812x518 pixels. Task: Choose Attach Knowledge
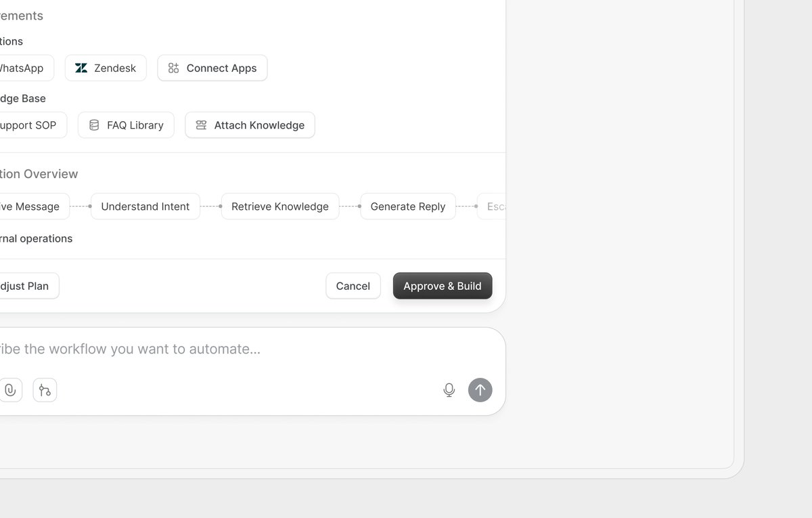[250, 125]
